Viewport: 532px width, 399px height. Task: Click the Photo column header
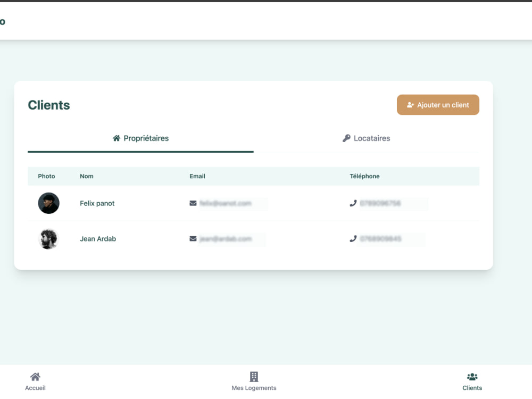[x=46, y=176]
